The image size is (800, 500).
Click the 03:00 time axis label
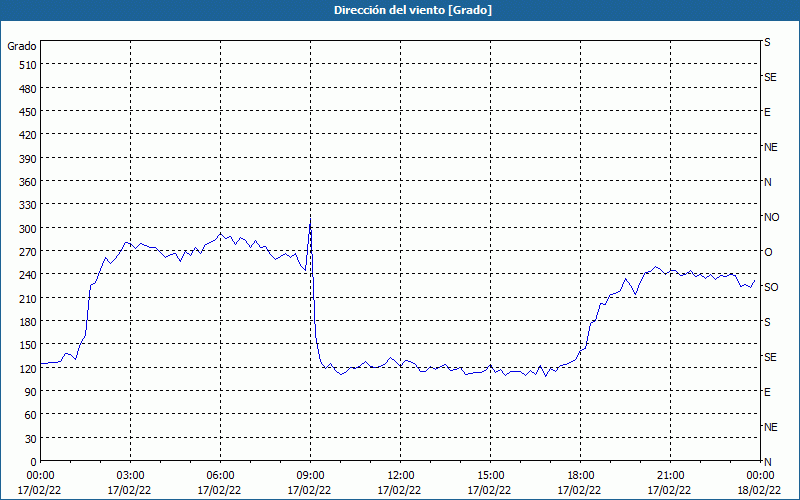(x=130, y=476)
